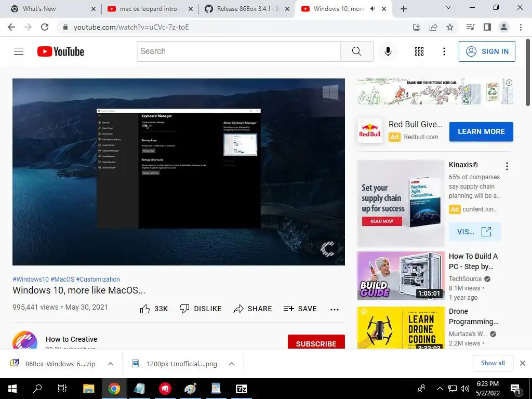This screenshot has height=399, width=532.
Task: Share this page from the address bar
Action: point(433,27)
